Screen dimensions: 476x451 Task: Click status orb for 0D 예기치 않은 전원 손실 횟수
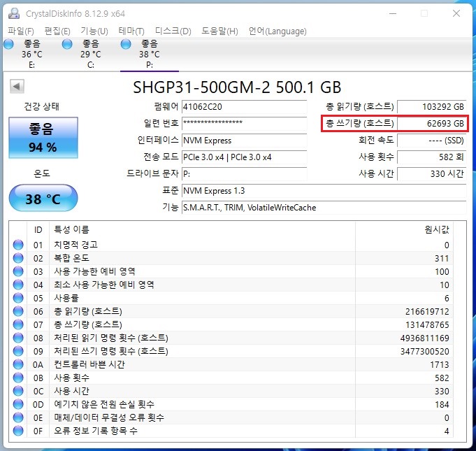(18, 405)
